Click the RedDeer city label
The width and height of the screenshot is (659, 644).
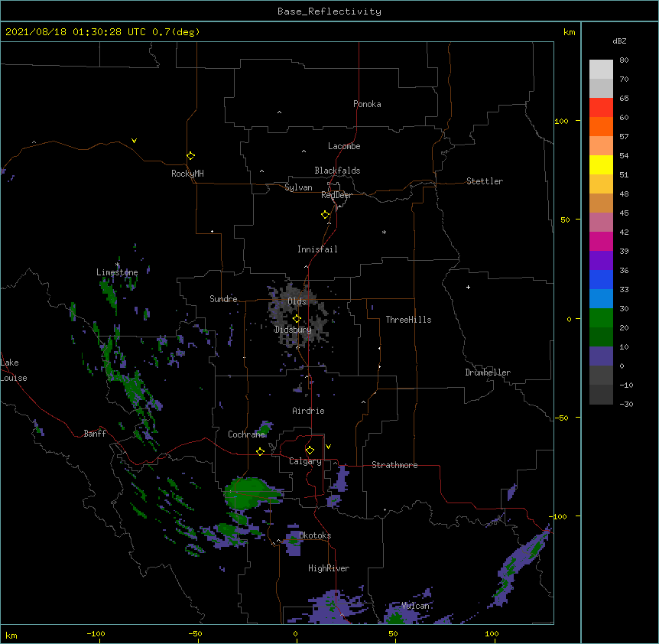tap(336, 195)
